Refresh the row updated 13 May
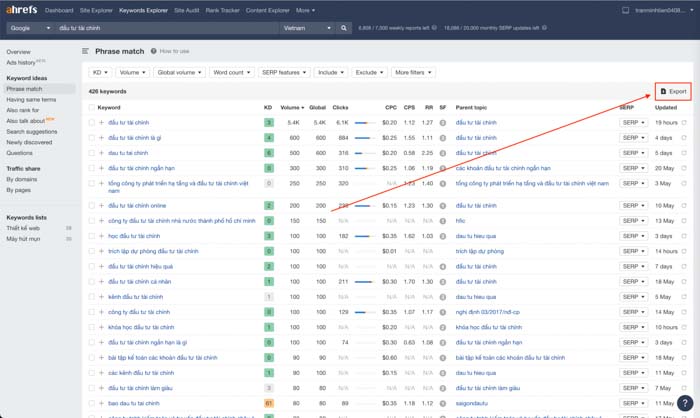 684,221
